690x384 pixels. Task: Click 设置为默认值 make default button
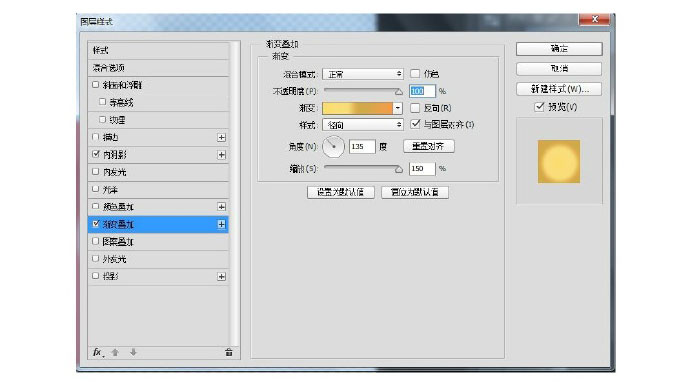341,192
